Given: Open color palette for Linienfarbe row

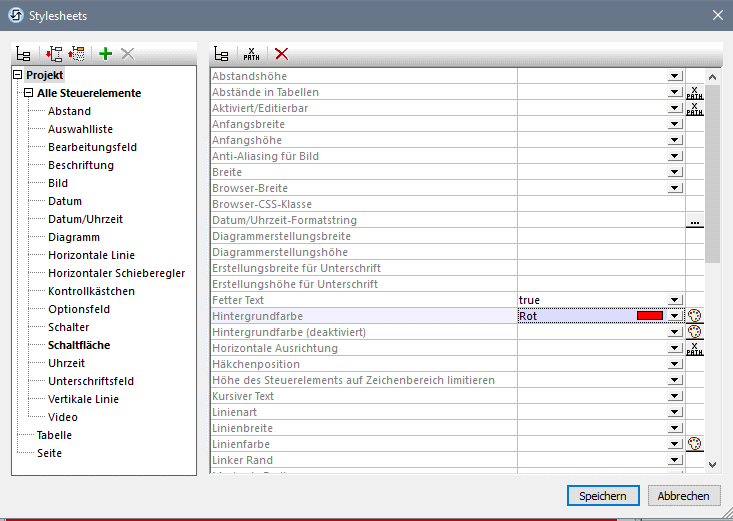Looking at the screenshot, I should [695, 444].
